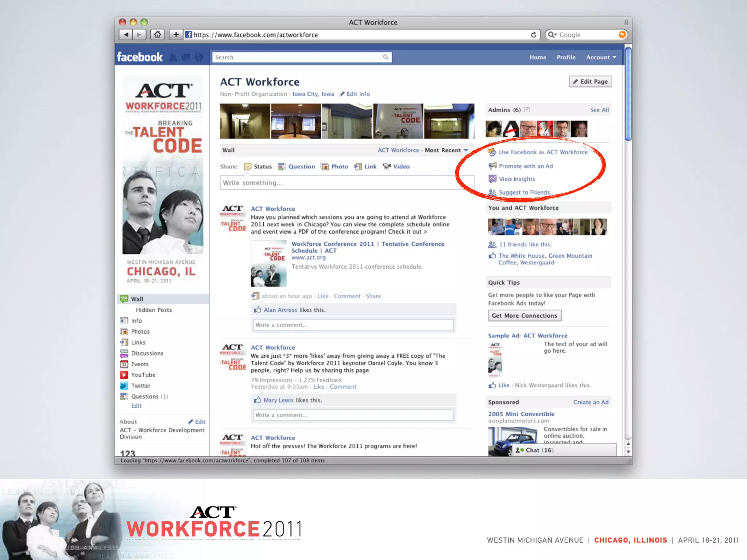Open Hidden Posts in sidebar

point(154,310)
